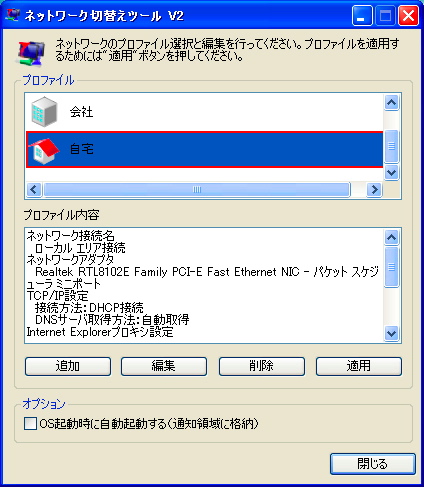Click the 追加 button
This screenshot has width=424, height=487.
tap(68, 366)
